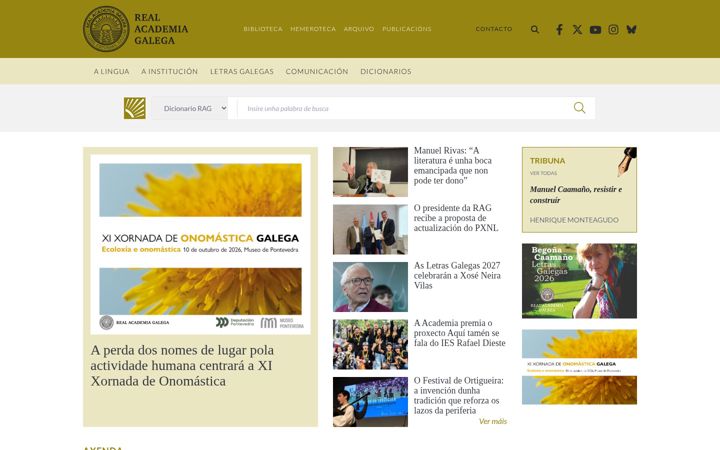The image size is (720, 450).
Task: Open the sidebar Onomástica Galega dandelion banner
Action: pyautogui.click(x=579, y=367)
